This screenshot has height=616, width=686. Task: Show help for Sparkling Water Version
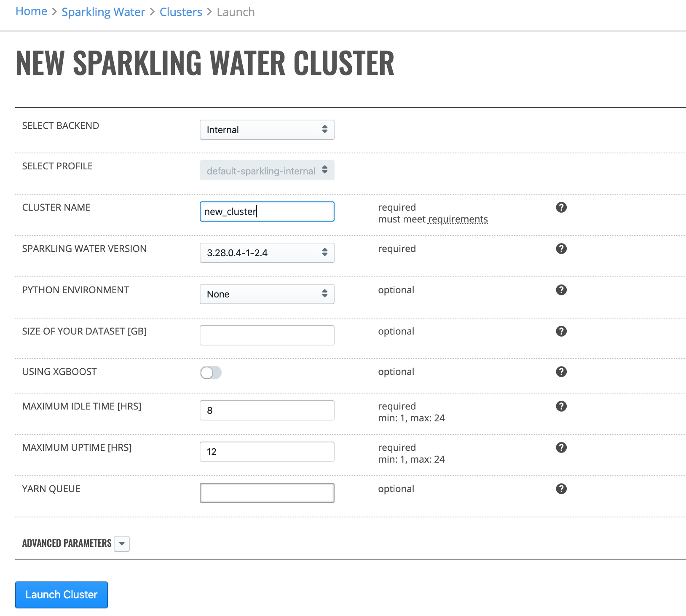(x=561, y=249)
